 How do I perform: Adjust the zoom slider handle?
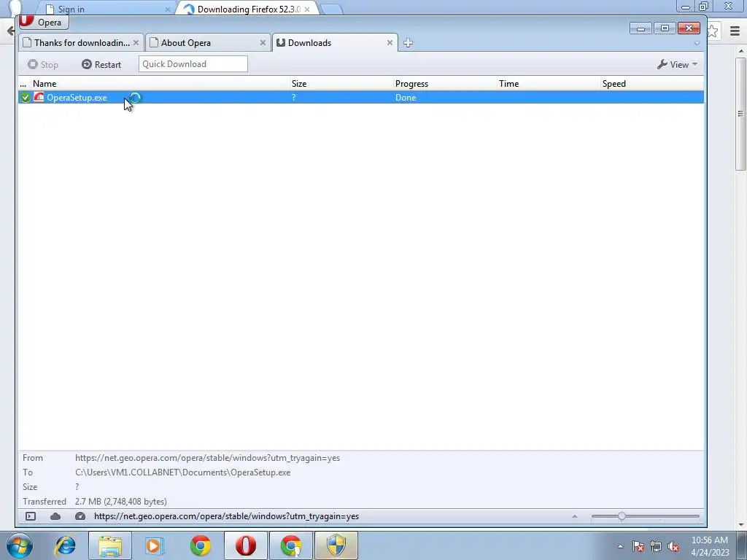click(622, 516)
